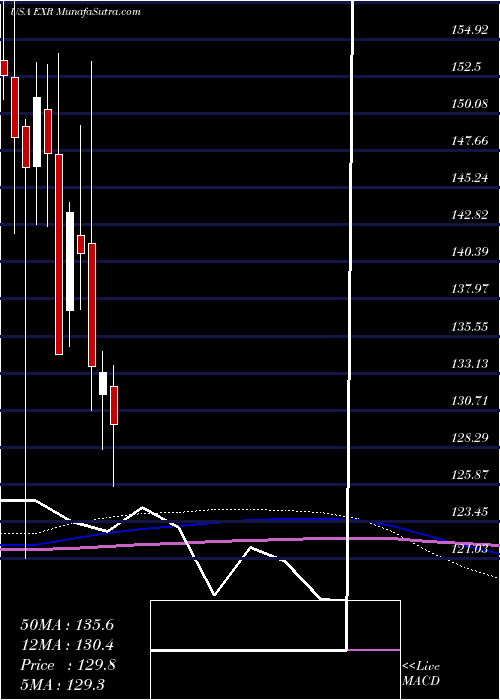
Task: Click the 147.66 price level label
Action: click(x=470, y=142)
